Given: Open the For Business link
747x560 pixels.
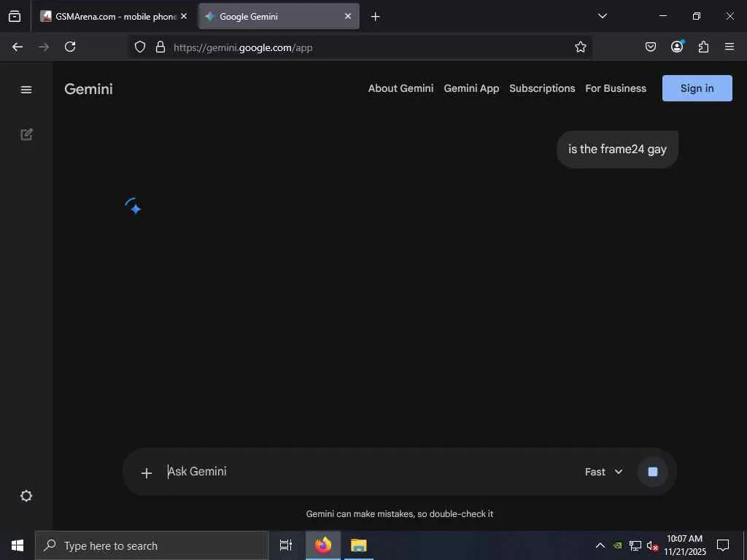Looking at the screenshot, I should (616, 88).
